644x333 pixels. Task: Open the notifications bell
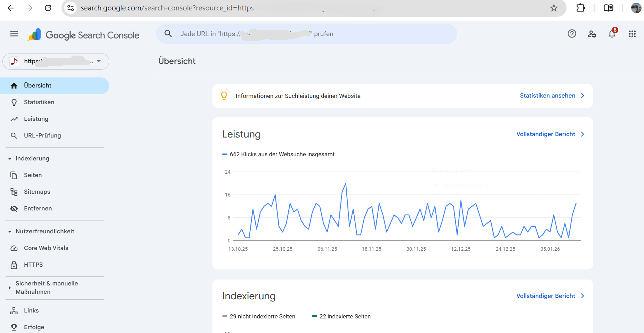[612, 34]
